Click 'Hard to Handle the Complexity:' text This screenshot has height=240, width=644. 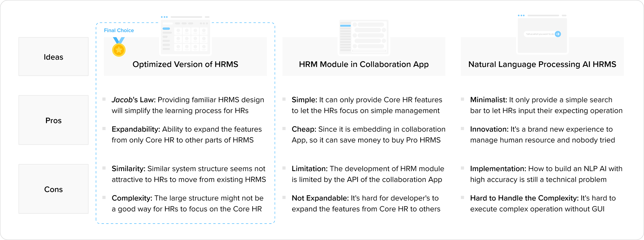pos(524,198)
